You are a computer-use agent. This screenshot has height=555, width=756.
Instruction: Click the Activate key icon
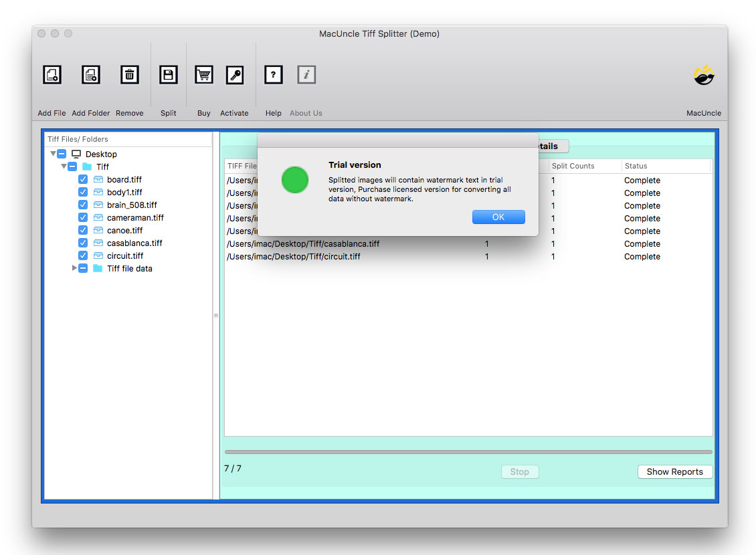click(x=235, y=75)
